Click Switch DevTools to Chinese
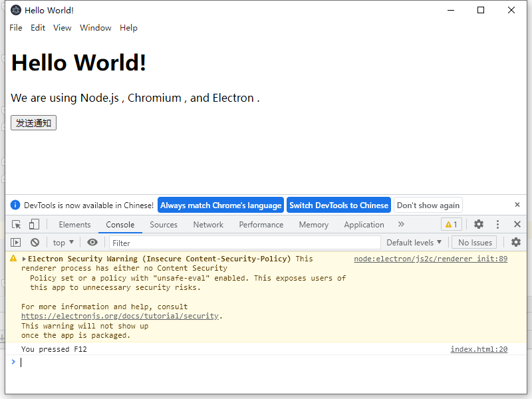Viewport: 532px width, 399px height. tap(338, 205)
